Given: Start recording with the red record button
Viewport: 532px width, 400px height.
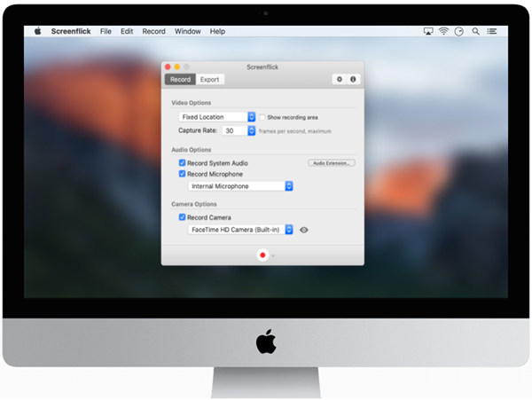Looking at the screenshot, I should [262, 255].
